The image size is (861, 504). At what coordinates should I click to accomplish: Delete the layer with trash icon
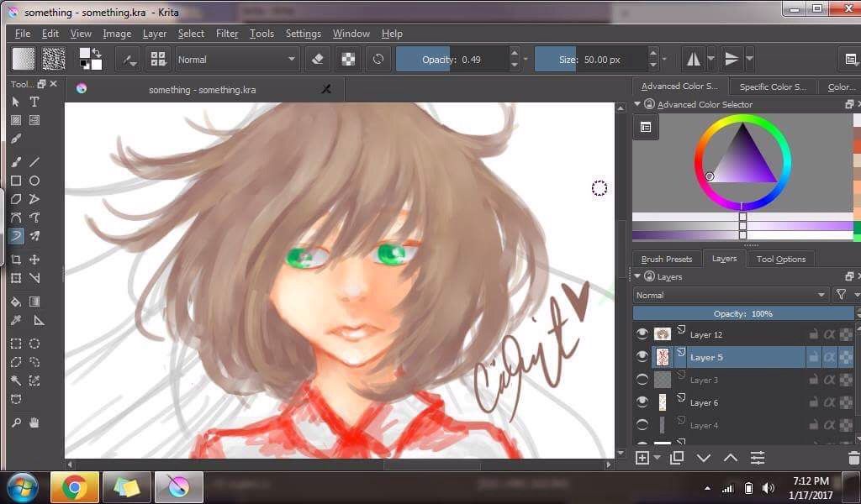(x=853, y=458)
